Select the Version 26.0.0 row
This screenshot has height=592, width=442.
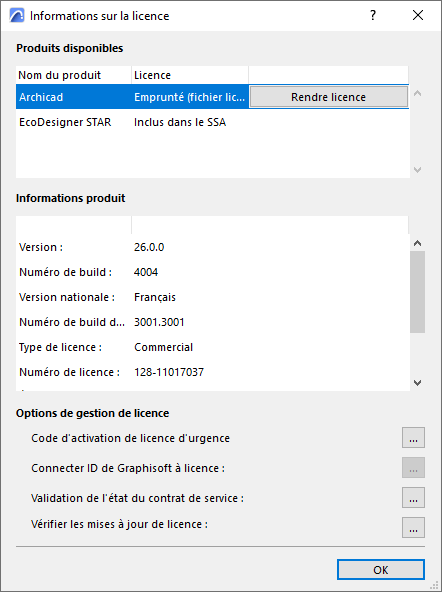[212, 247]
